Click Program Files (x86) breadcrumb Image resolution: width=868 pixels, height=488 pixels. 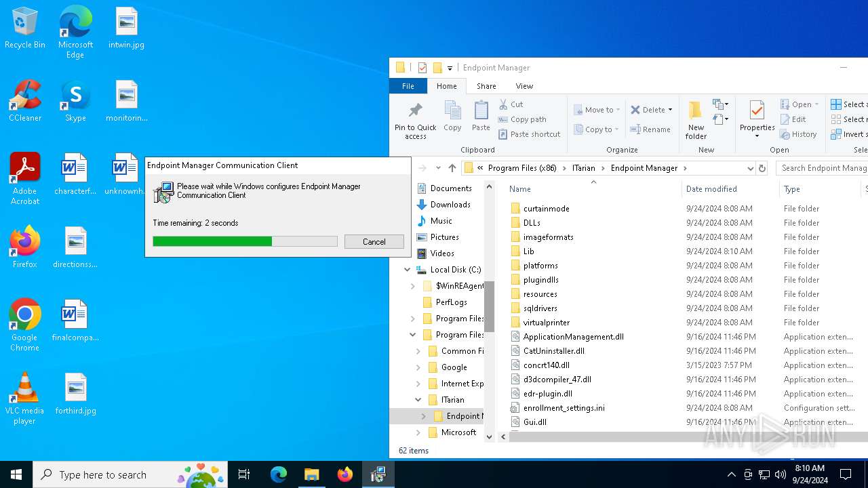(521, 168)
